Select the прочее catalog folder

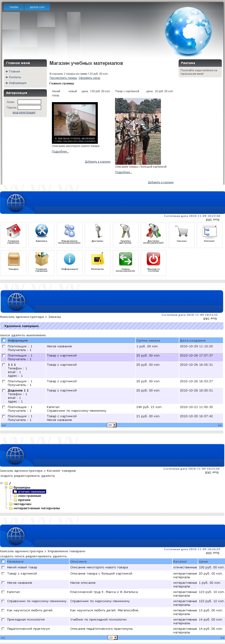pos(24,500)
